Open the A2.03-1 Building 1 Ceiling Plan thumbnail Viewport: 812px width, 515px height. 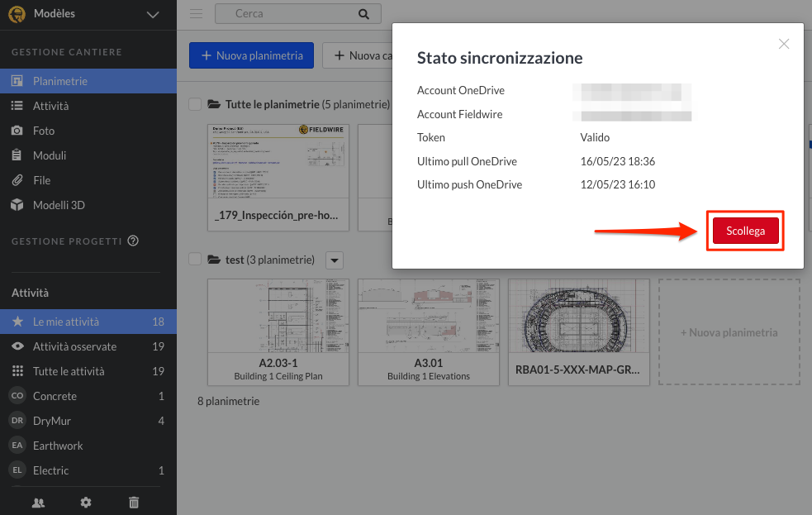(278, 331)
